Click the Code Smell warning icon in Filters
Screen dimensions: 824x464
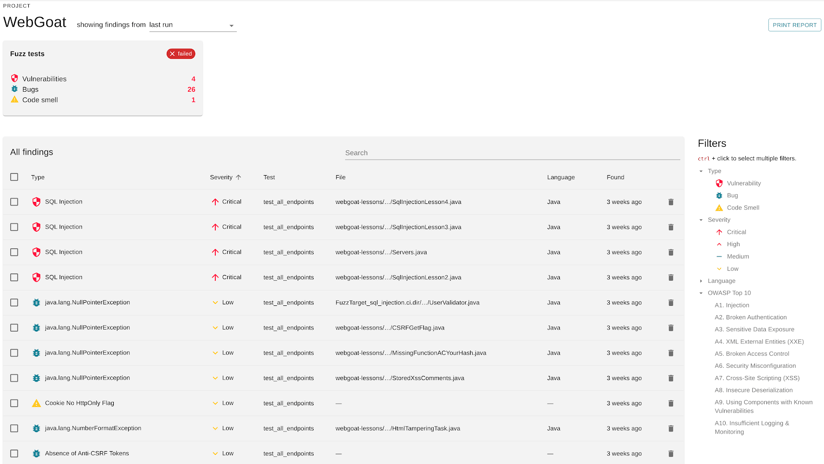[x=719, y=208]
